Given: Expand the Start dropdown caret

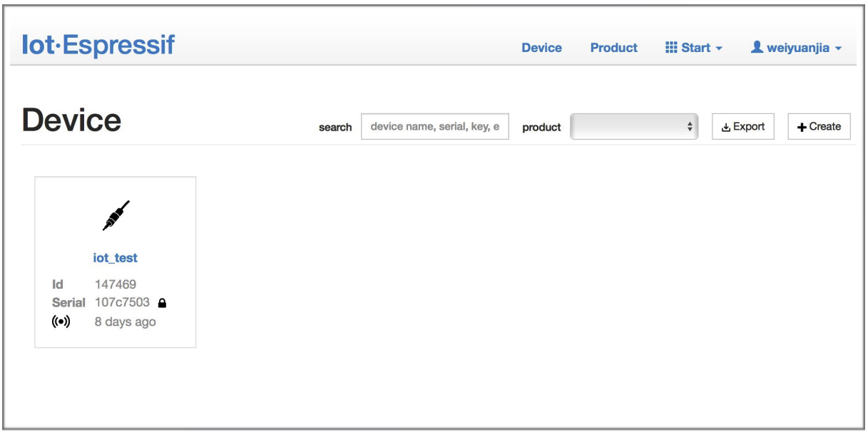Looking at the screenshot, I should tap(719, 48).
